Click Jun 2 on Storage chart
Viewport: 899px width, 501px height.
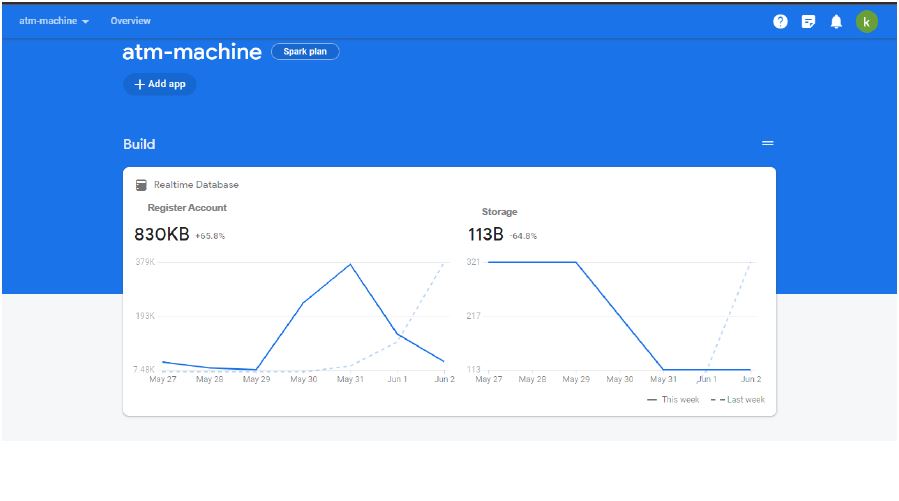(751, 379)
